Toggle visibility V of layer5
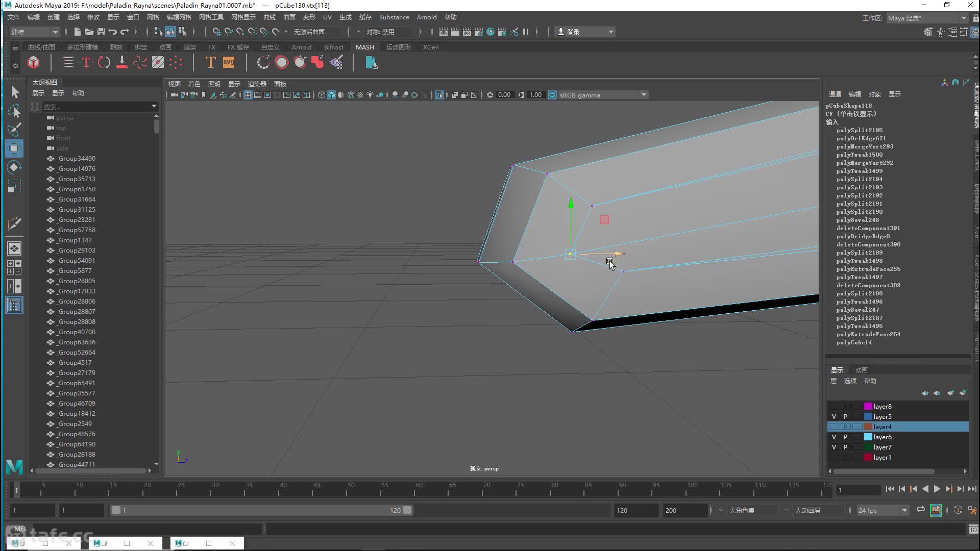The image size is (980, 551). (x=834, y=416)
